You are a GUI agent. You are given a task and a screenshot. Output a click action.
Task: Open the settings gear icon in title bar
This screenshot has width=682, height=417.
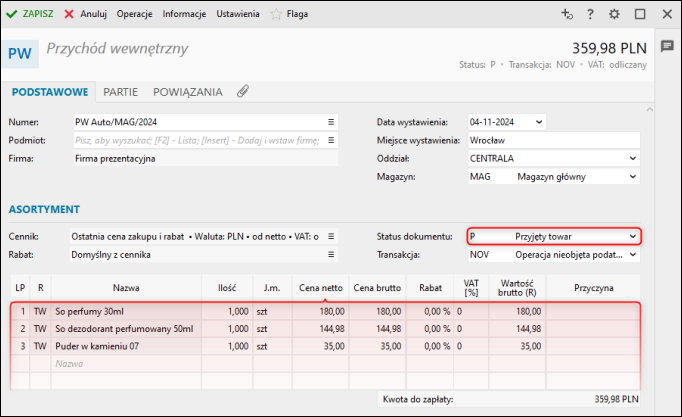pos(615,14)
